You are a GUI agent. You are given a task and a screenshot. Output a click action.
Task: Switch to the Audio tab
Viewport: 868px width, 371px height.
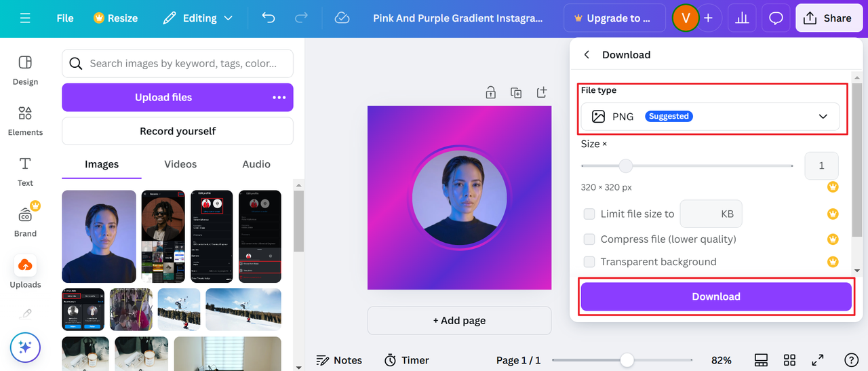(x=256, y=164)
